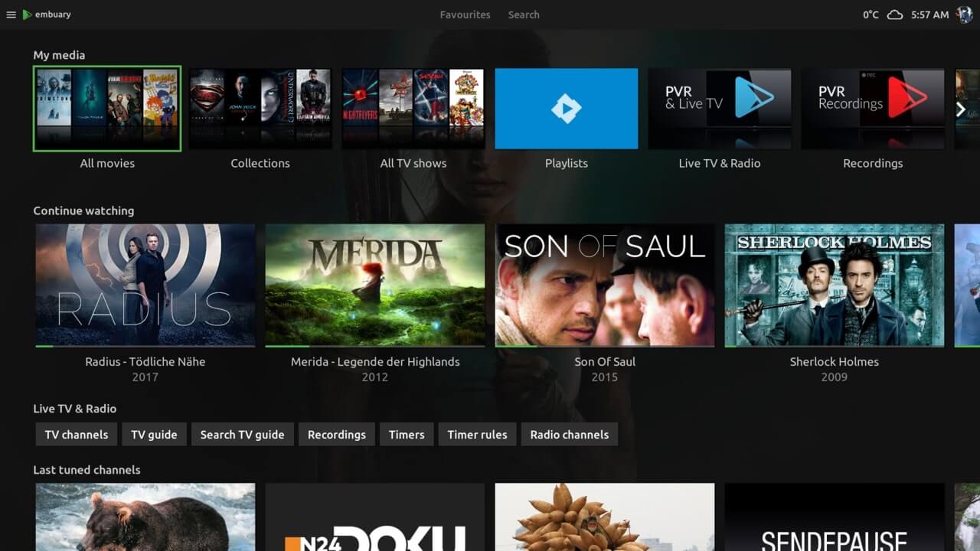The height and width of the screenshot is (551, 980).
Task: Open the Favourites tab
Action: coord(465,15)
